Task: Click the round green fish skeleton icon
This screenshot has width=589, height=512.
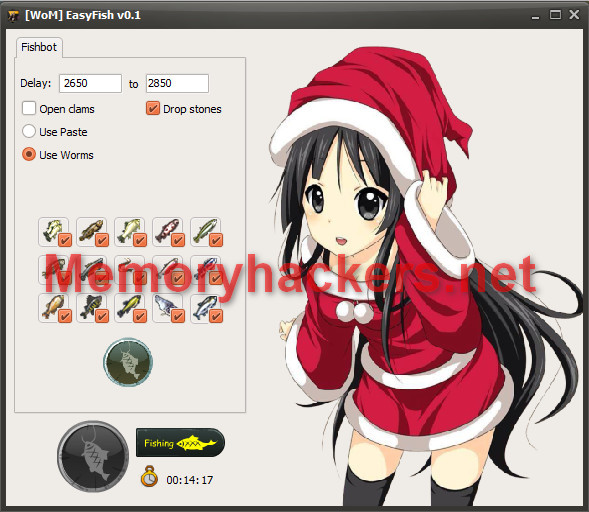Action: (128, 362)
